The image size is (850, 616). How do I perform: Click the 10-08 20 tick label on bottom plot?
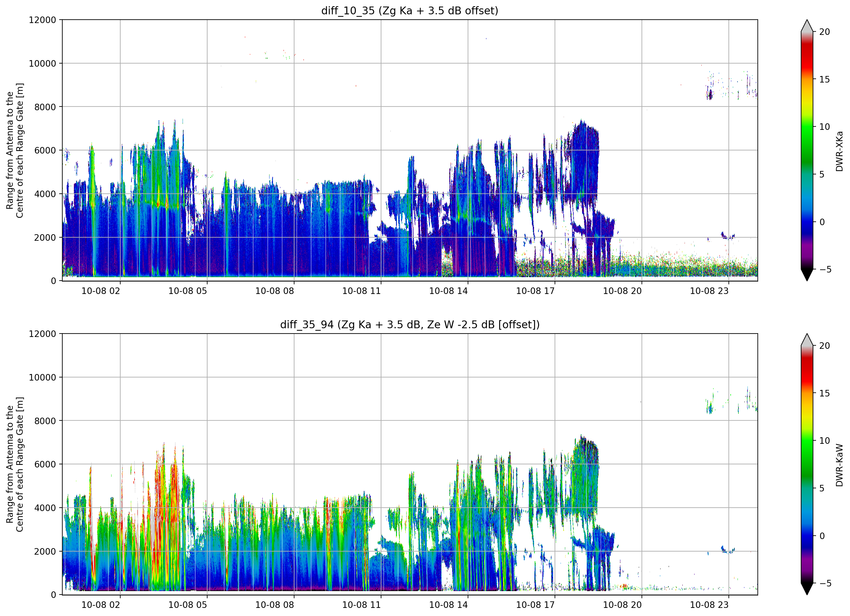coord(622,605)
